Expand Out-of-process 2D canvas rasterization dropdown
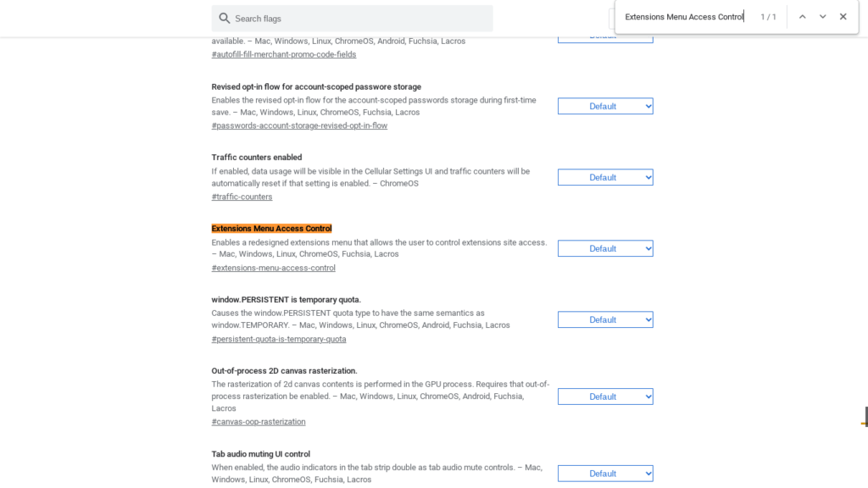Viewport: 868px width, 488px height. 605,397
